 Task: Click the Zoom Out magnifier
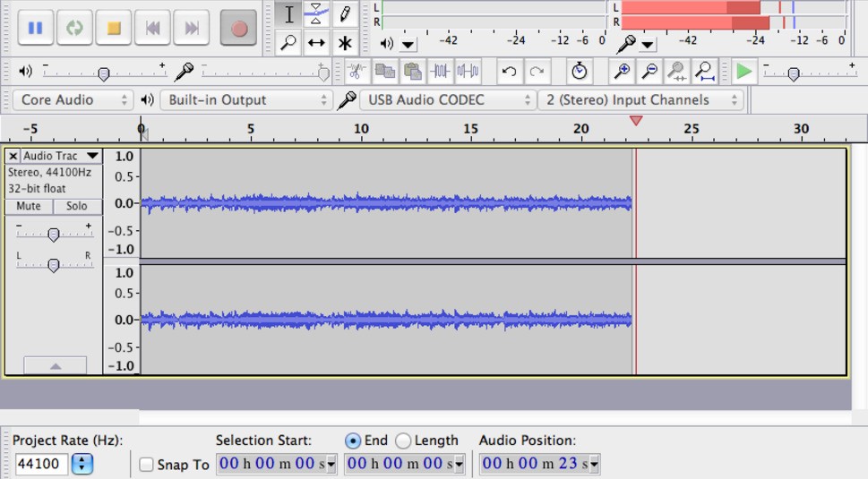[649, 72]
